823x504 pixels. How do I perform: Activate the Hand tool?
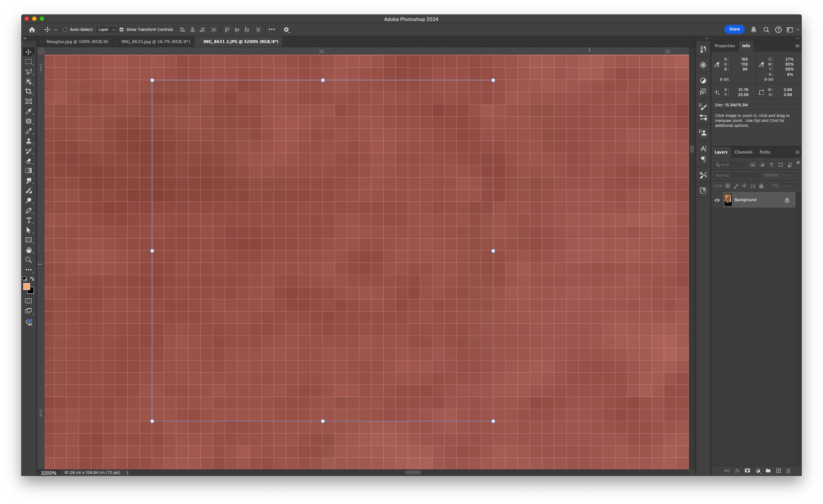click(29, 250)
